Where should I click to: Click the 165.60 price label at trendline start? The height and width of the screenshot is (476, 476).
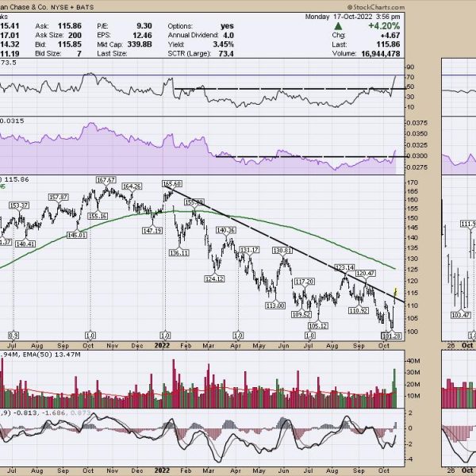coord(172,184)
